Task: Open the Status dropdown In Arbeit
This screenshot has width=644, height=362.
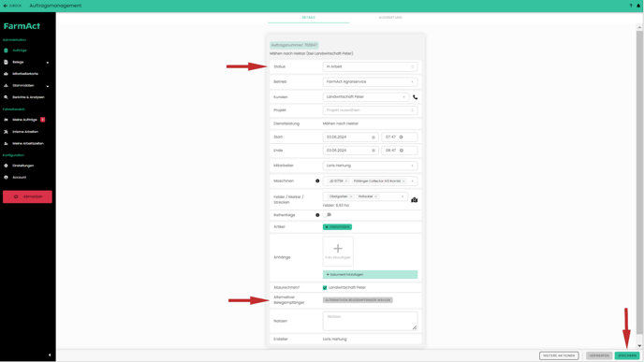Action: tap(370, 66)
